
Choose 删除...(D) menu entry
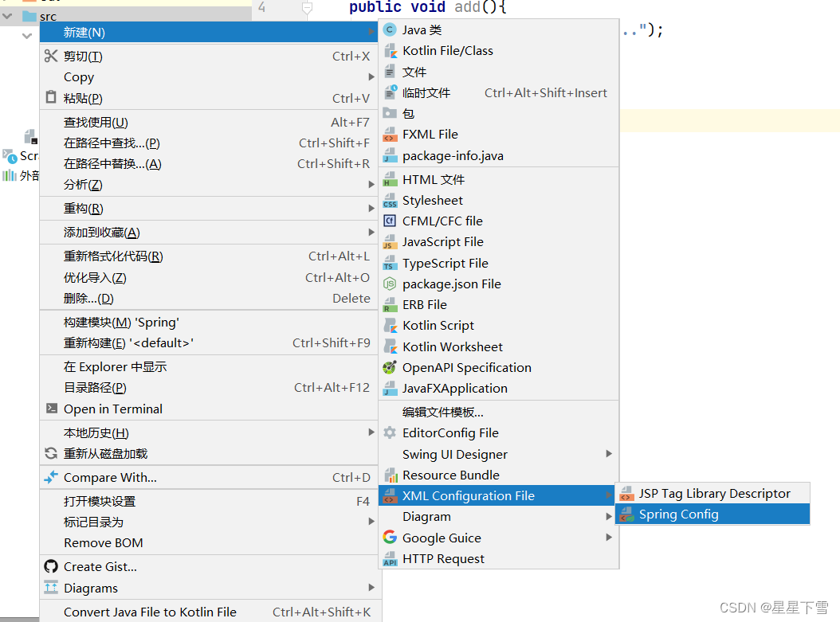click(x=209, y=298)
